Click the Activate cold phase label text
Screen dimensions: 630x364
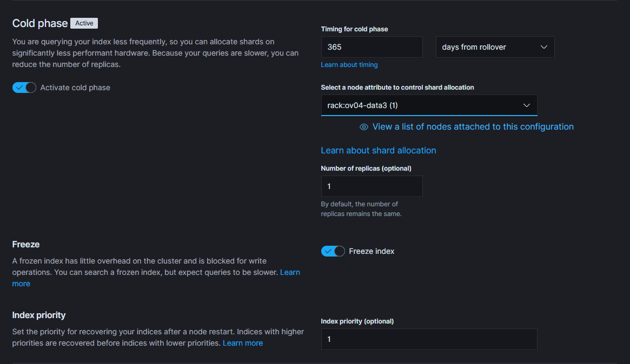(75, 87)
